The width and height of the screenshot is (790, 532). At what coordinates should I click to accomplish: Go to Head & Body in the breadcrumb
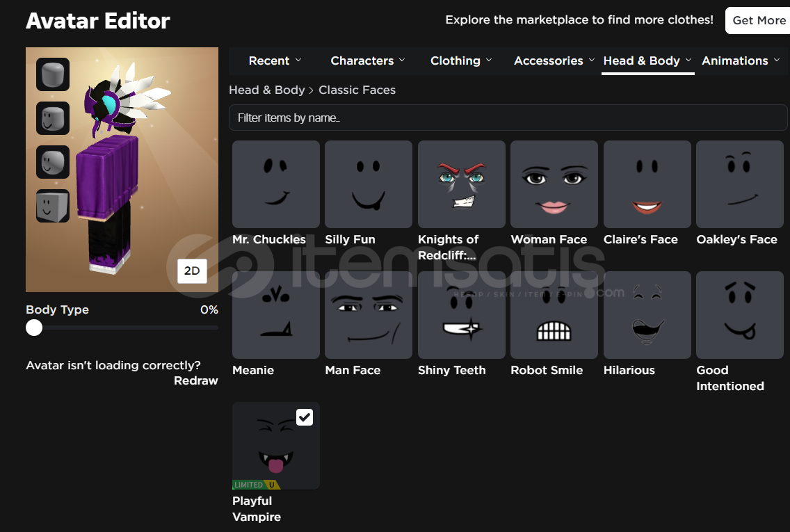pyautogui.click(x=267, y=90)
